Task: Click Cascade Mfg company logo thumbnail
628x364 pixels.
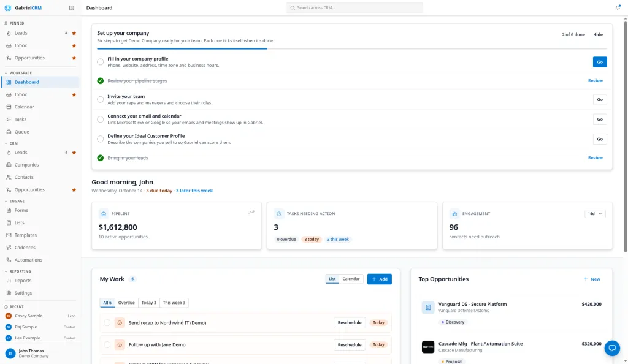Action: 427,347
